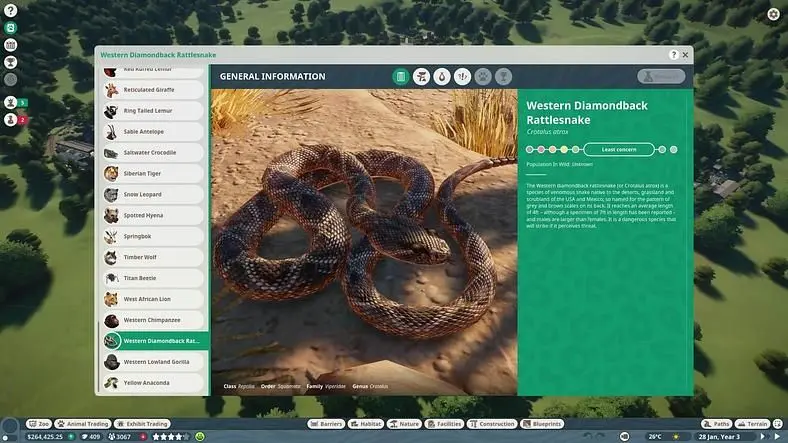This screenshot has height=443, width=788.
Task: Click the last conservation status dot
Action: pos(673,149)
